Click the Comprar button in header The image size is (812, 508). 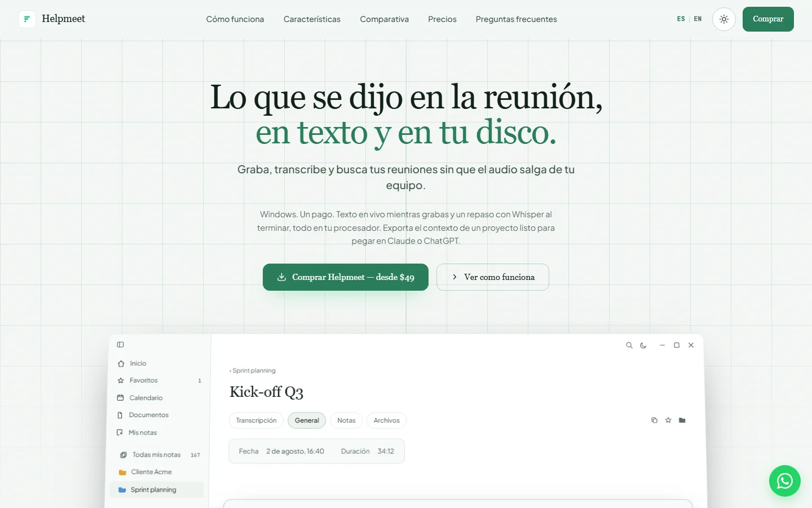click(x=768, y=19)
